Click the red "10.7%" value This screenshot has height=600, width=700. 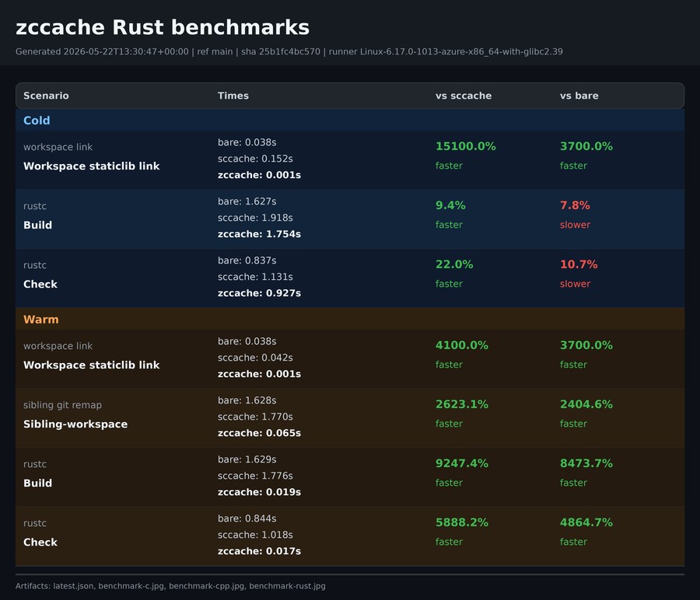tap(579, 264)
